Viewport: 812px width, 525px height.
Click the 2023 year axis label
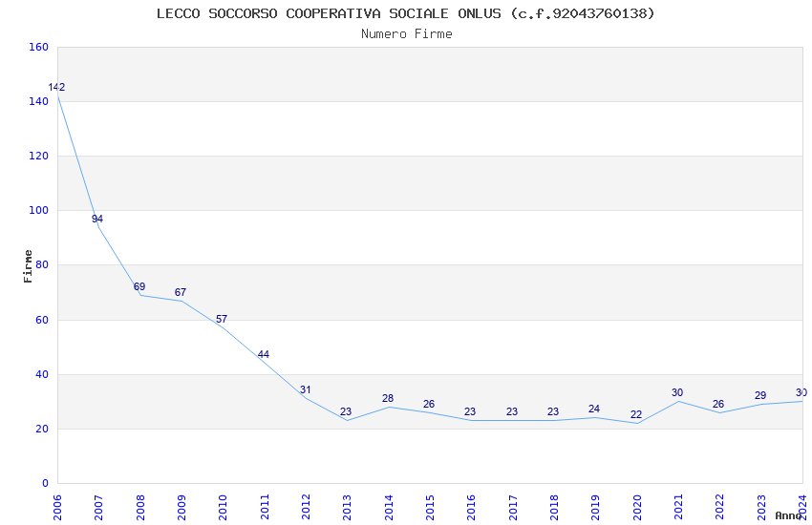point(761,508)
